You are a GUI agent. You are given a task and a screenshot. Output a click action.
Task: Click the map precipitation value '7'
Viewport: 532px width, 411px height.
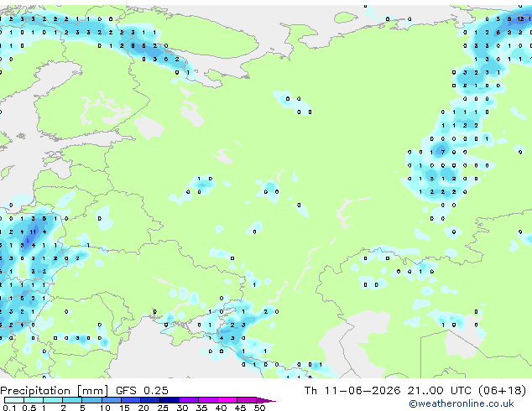pyautogui.click(x=442, y=153)
